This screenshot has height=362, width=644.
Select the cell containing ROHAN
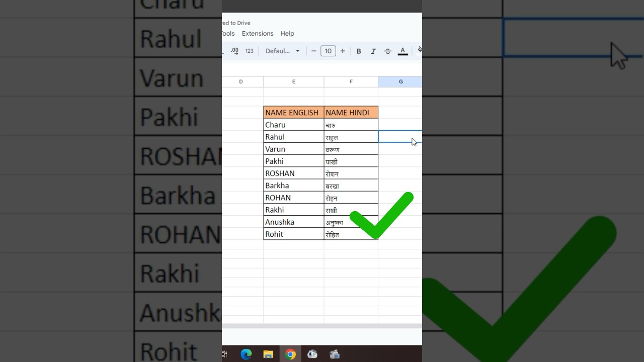click(294, 198)
